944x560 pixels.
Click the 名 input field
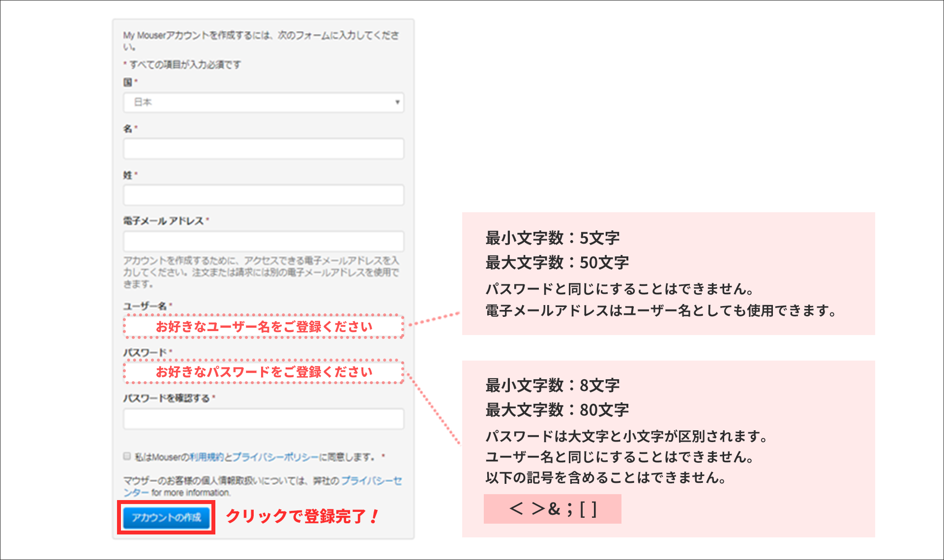pos(264,149)
